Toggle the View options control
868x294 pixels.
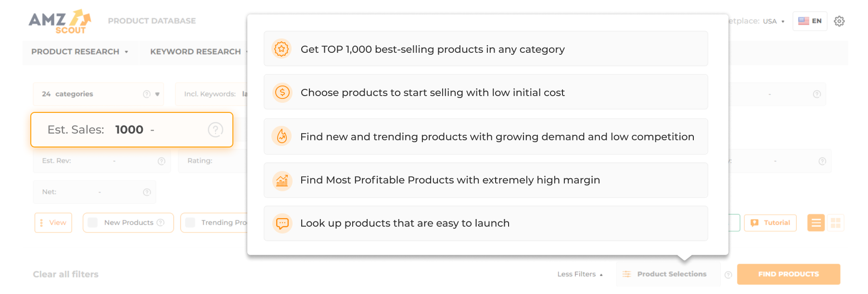click(x=53, y=222)
